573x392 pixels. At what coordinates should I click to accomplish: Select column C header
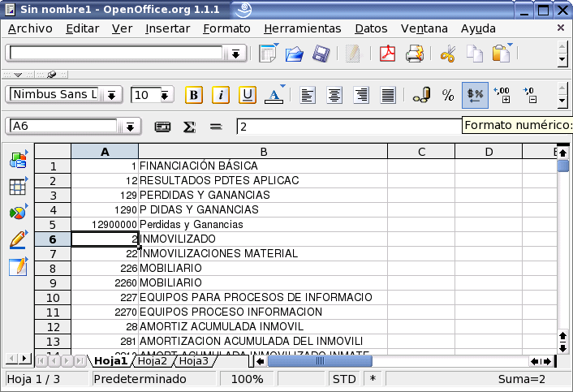421,152
